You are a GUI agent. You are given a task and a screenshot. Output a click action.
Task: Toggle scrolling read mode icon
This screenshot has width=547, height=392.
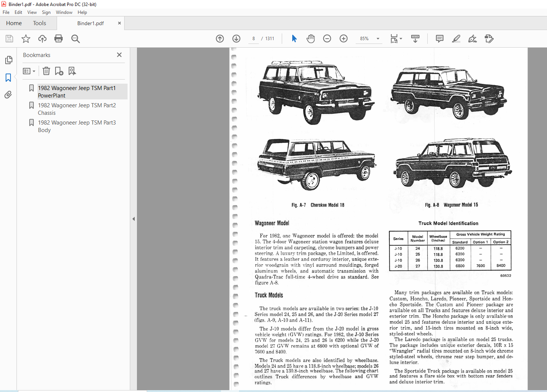[x=415, y=39]
